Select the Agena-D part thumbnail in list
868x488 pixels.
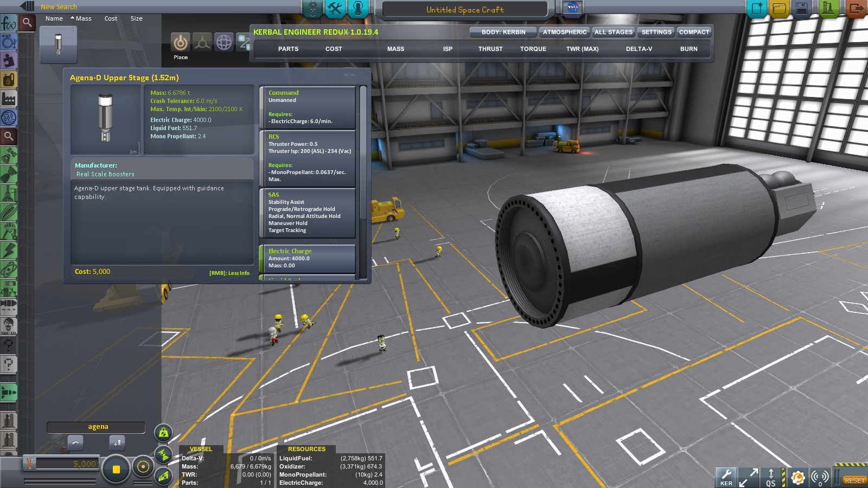[59, 44]
